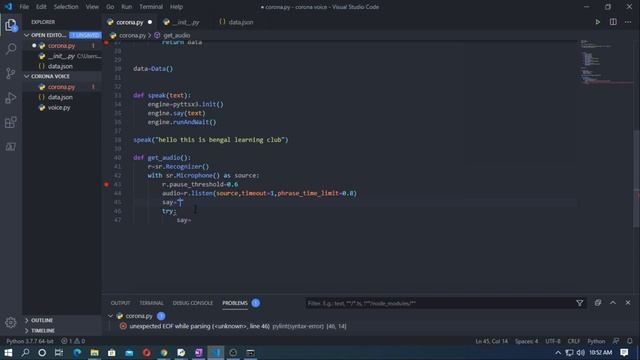Expand the Outline section
Image resolution: width=640 pixels, height=360 pixels.
62,320
